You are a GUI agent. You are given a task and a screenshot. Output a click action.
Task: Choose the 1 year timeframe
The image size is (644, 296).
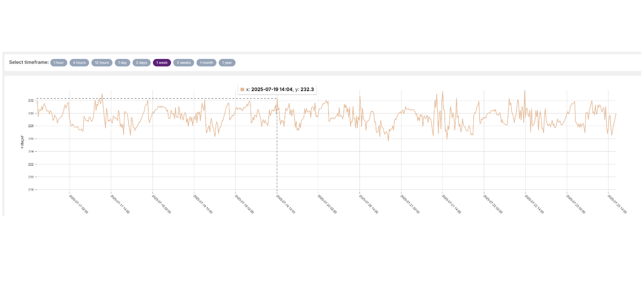[x=227, y=63]
